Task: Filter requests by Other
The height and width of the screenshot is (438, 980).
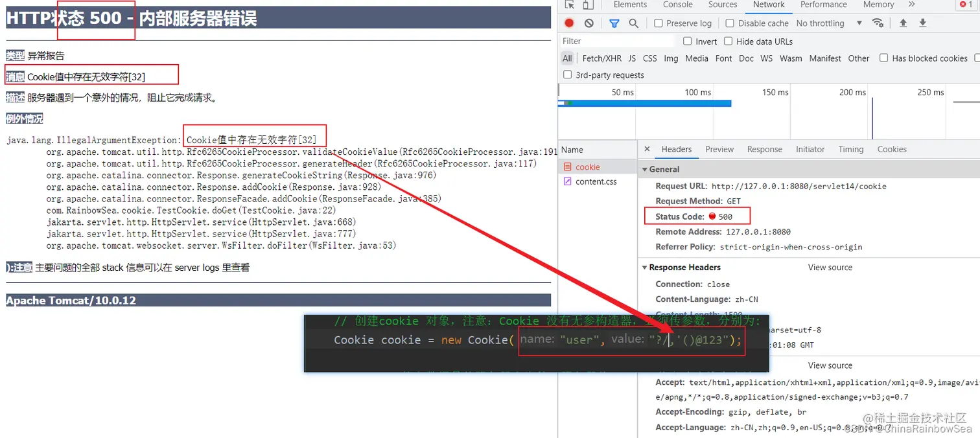Action: 859,58
